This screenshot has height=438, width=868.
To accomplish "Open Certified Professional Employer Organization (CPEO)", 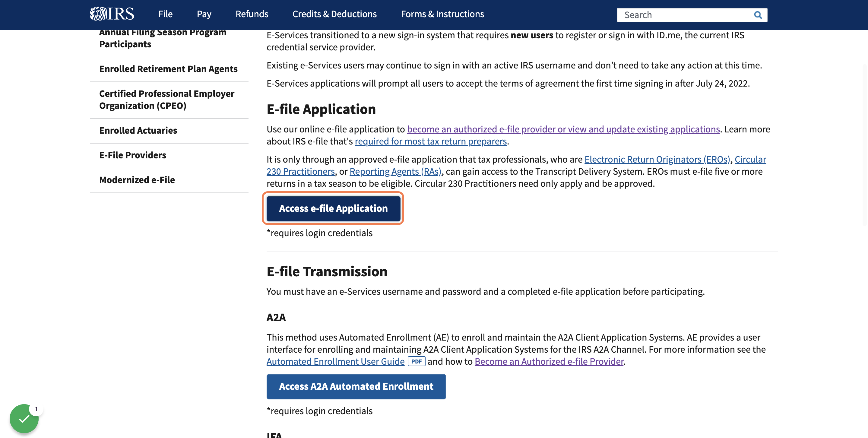I will tap(167, 99).
